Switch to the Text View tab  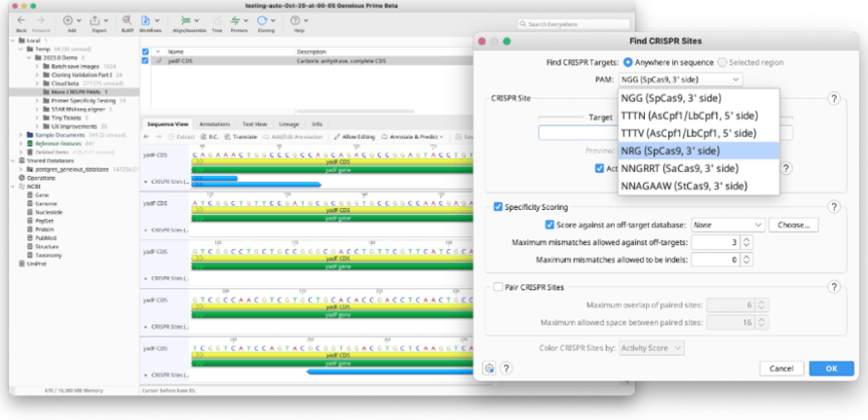tap(255, 124)
